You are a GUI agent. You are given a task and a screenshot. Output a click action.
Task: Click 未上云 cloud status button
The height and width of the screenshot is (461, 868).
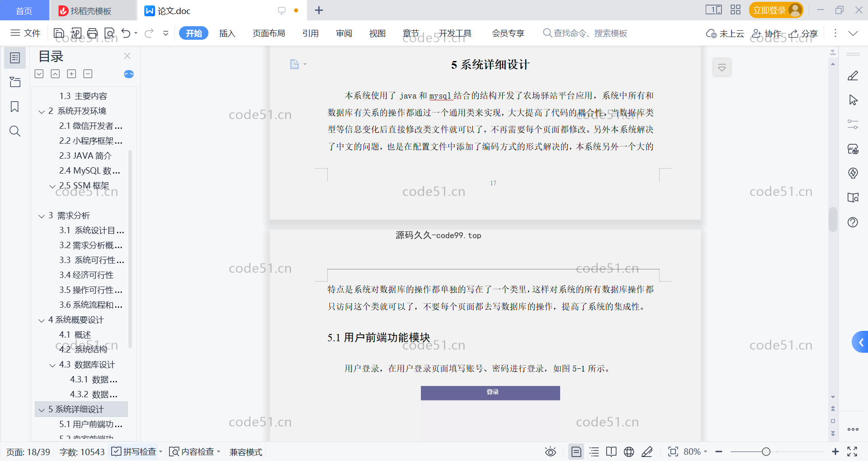[x=725, y=33]
